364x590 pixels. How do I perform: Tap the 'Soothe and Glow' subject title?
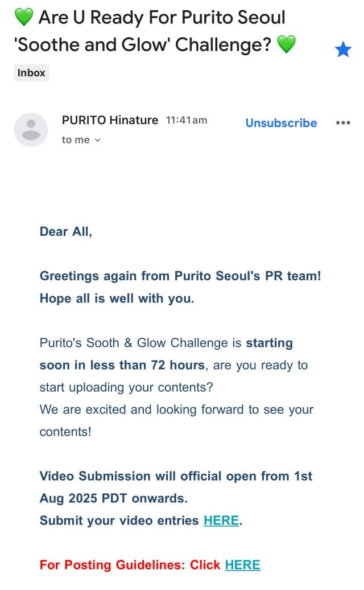[142, 44]
